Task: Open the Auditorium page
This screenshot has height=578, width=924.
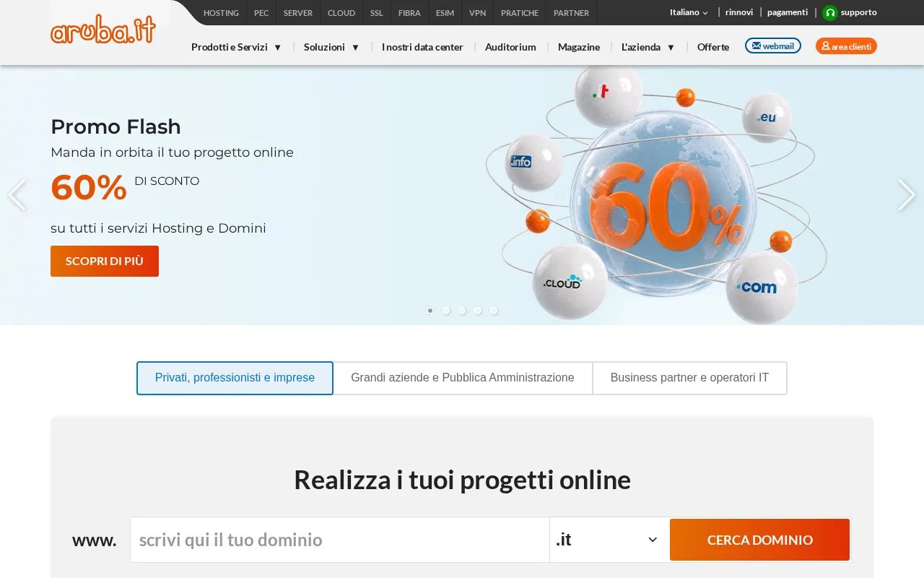Action: click(510, 47)
